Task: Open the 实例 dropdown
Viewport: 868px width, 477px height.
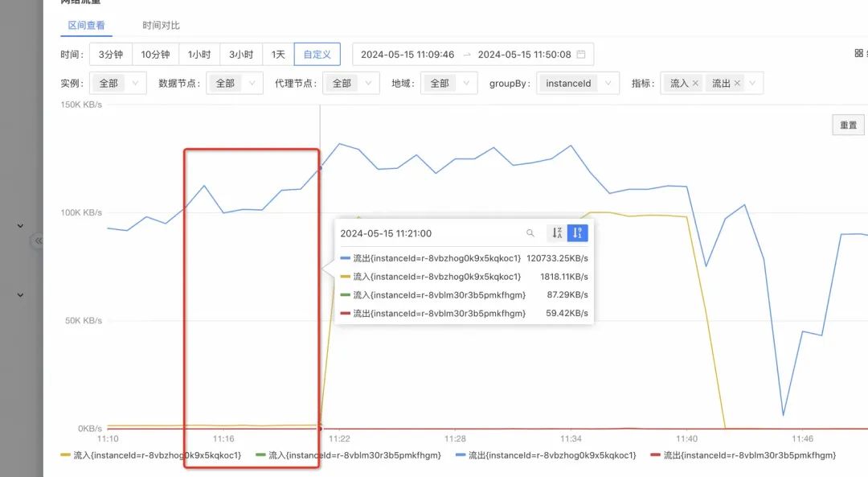Action: pyautogui.click(x=118, y=83)
